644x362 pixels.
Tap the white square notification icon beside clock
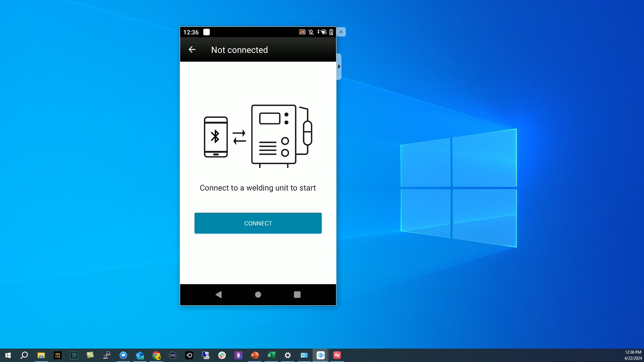point(207,32)
